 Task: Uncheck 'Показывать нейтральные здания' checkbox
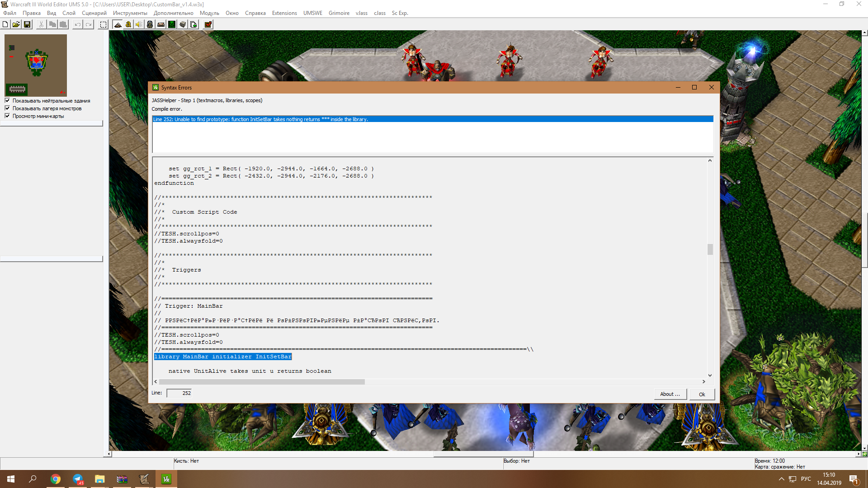(7, 101)
